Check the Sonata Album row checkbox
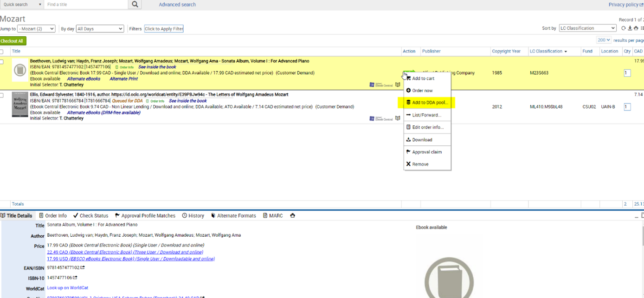The image size is (644, 298). pyautogui.click(x=2, y=62)
